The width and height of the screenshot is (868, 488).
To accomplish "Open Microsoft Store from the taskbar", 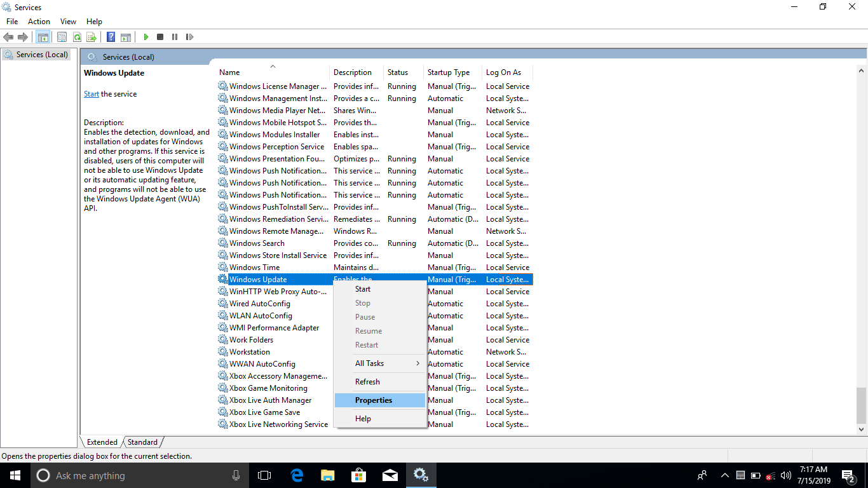I will coord(359,475).
